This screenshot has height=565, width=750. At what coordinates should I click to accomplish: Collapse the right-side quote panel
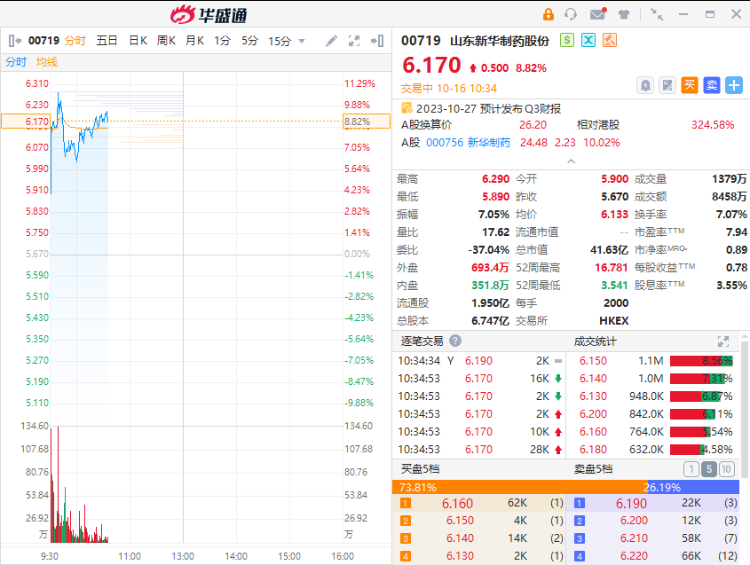(377, 41)
